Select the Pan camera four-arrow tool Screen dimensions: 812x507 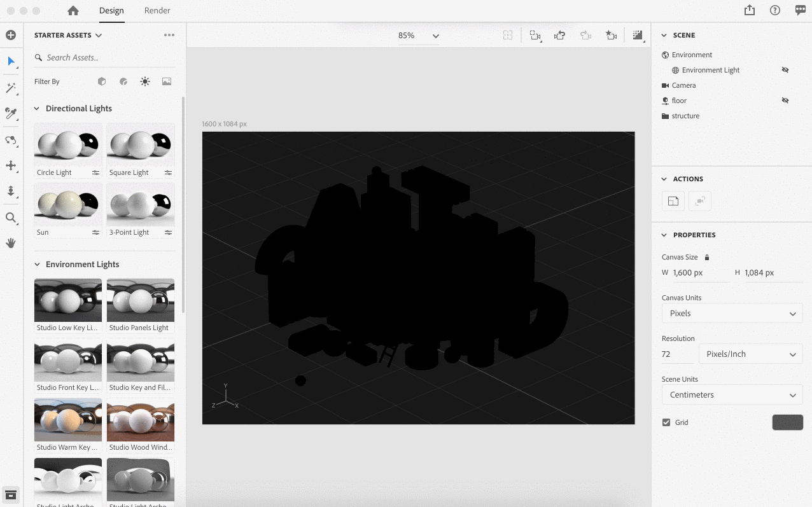pyautogui.click(x=11, y=165)
